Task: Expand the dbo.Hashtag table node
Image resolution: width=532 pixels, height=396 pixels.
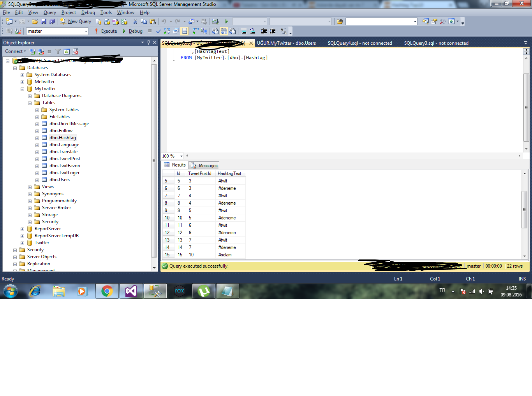Action: (37, 138)
